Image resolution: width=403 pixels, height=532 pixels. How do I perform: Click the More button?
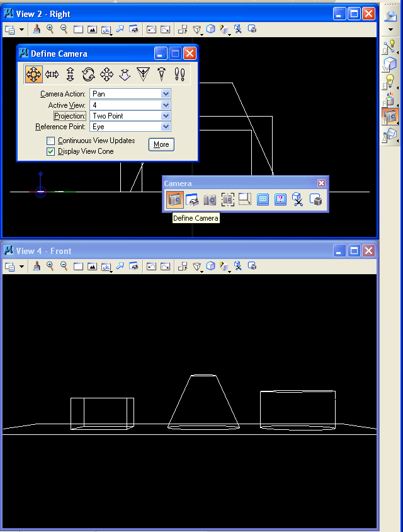coord(161,144)
